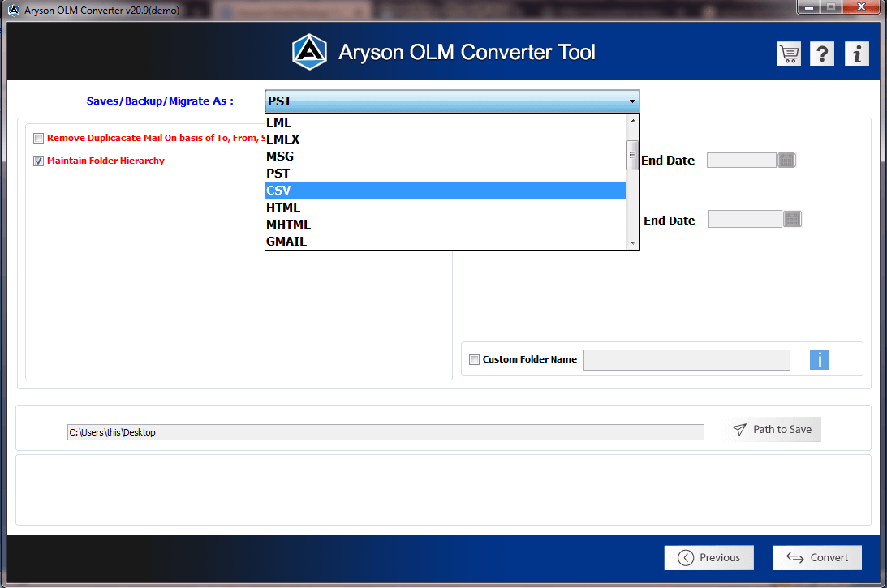Open the help question mark icon

pos(821,53)
